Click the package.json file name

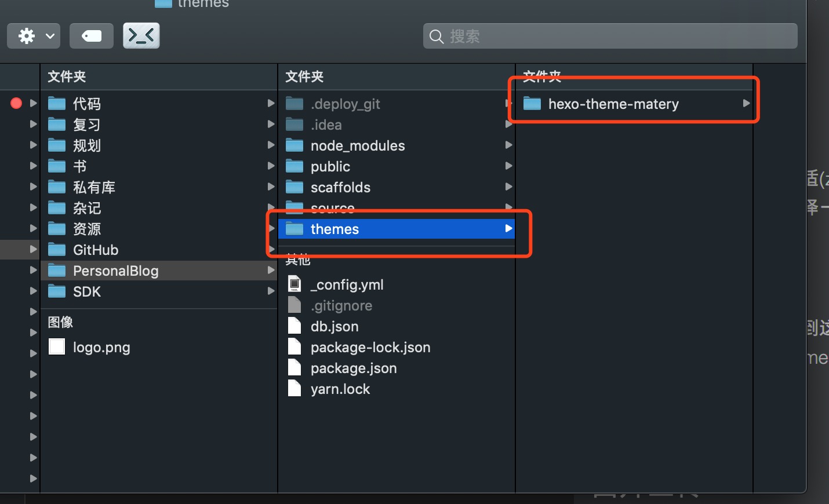tap(354, 368)
